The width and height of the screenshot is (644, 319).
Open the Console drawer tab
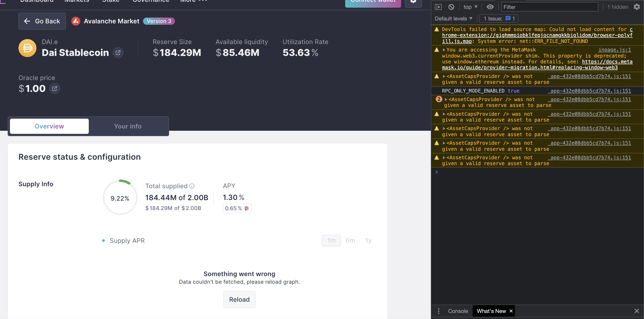[458, 311]
